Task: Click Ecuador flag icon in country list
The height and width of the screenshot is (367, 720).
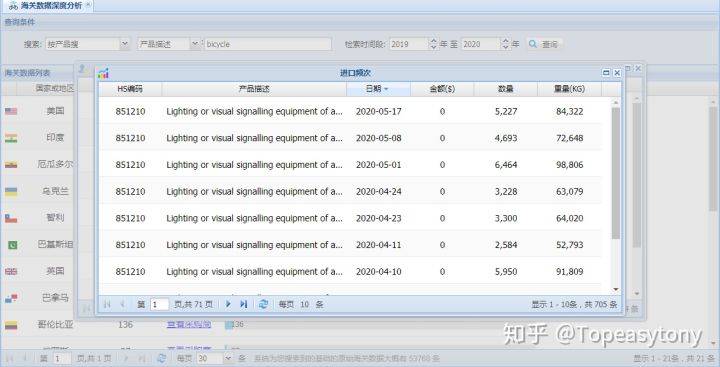Action: 11,165
